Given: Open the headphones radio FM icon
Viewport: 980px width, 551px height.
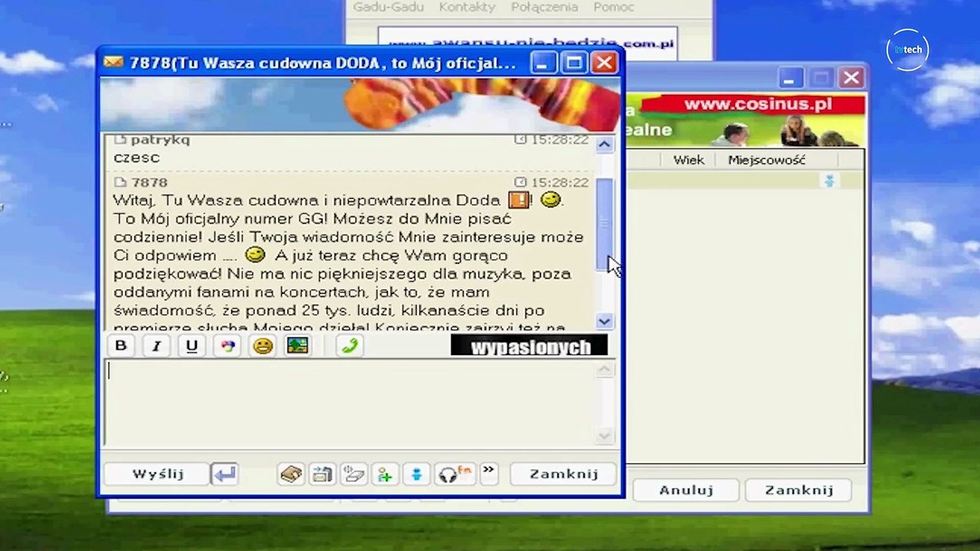Looking at the screenshot, I should [x=455, y=474].
